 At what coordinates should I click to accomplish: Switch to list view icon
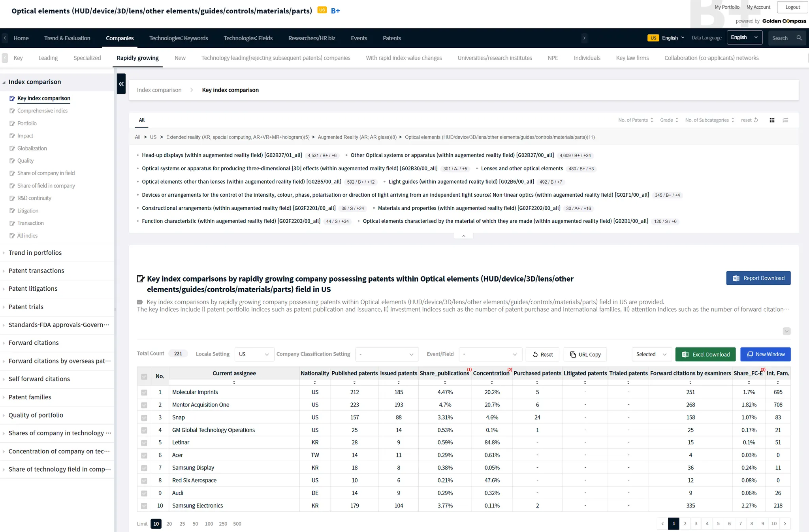(785, 120)
